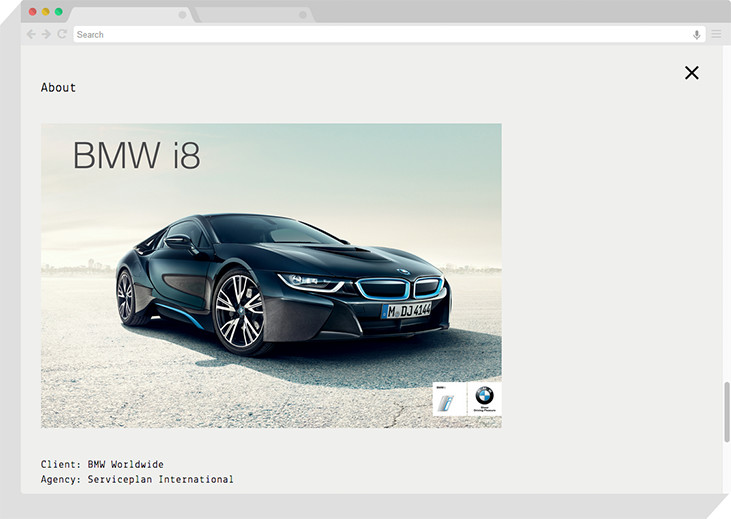Viewport: 731px width, 519px height.
Task: Click 'Agency: Serviceplan International' text
Action: 137,479
